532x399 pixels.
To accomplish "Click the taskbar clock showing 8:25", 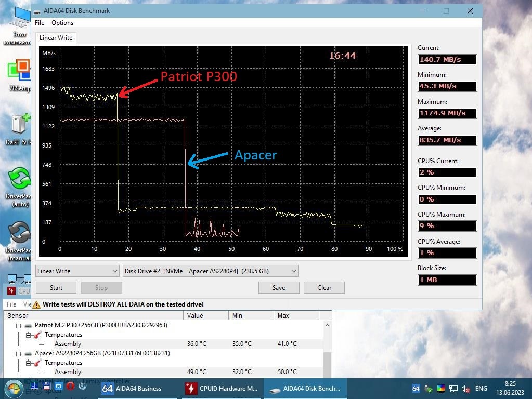I will pyautogui.click(x=510, y=388).
